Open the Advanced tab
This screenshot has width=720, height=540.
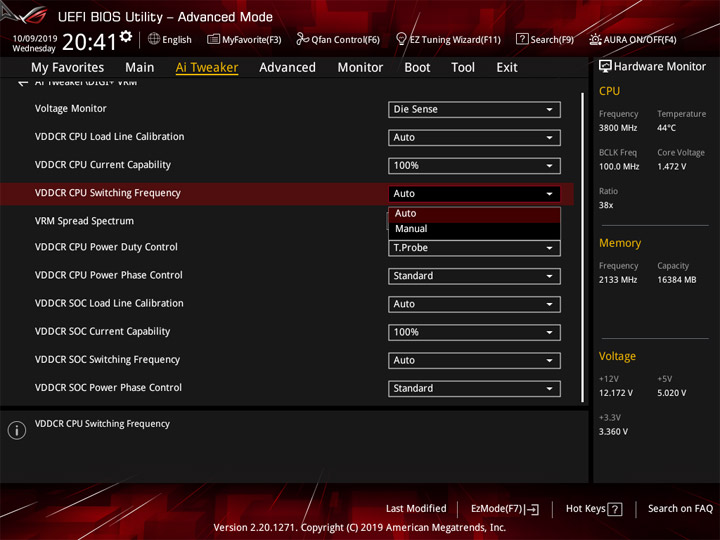pos(287,68)
